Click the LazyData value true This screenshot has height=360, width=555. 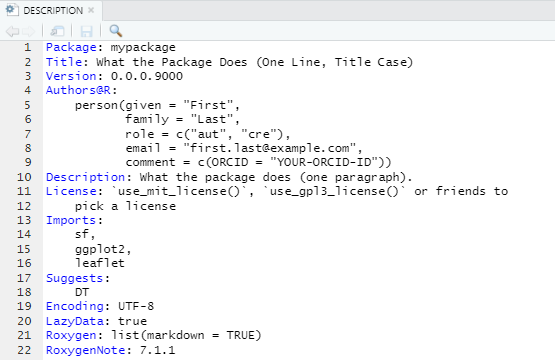pos(132,321)
